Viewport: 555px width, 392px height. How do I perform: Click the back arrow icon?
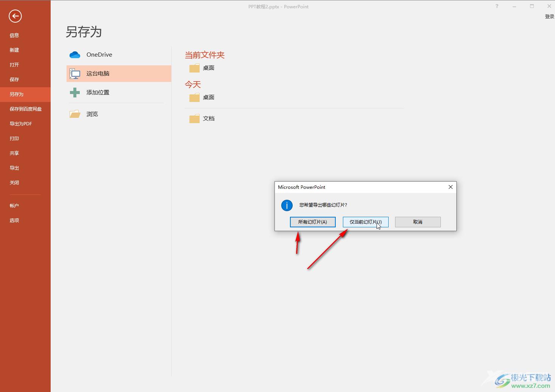(15, 16)
